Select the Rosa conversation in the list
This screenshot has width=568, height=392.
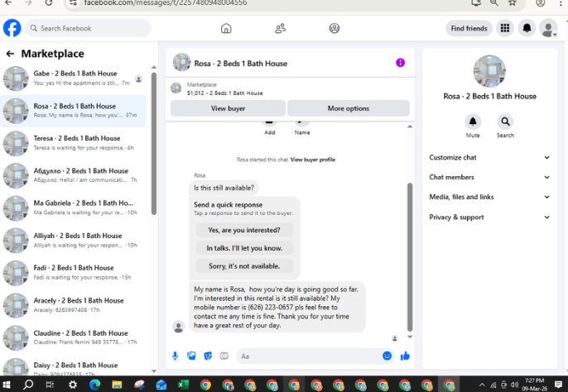(73, 111)
